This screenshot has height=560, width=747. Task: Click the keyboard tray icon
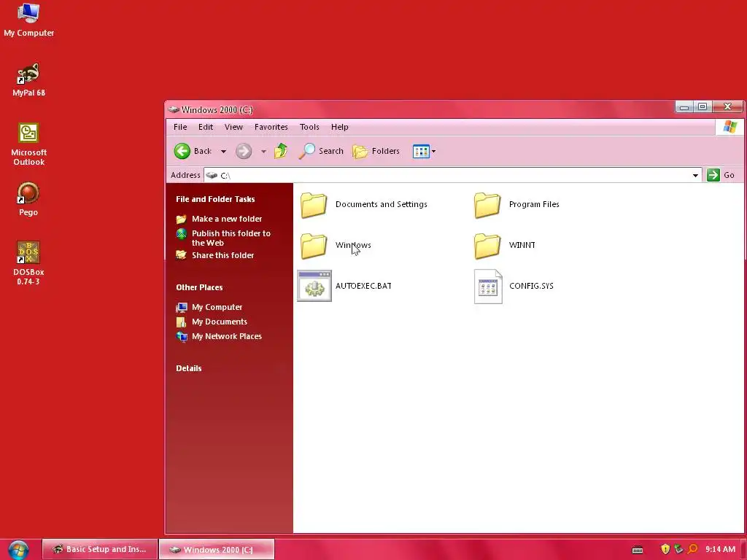(x=638, y=550)
